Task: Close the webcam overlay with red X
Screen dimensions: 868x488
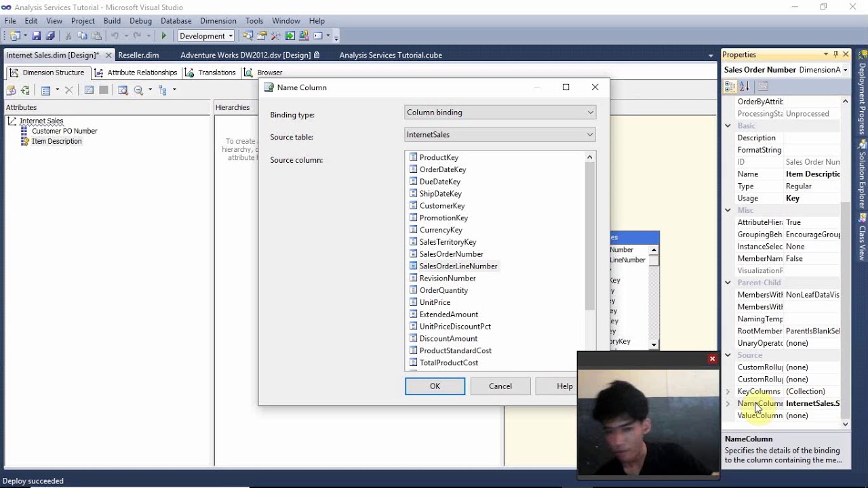Action: (x=712, y=359)
